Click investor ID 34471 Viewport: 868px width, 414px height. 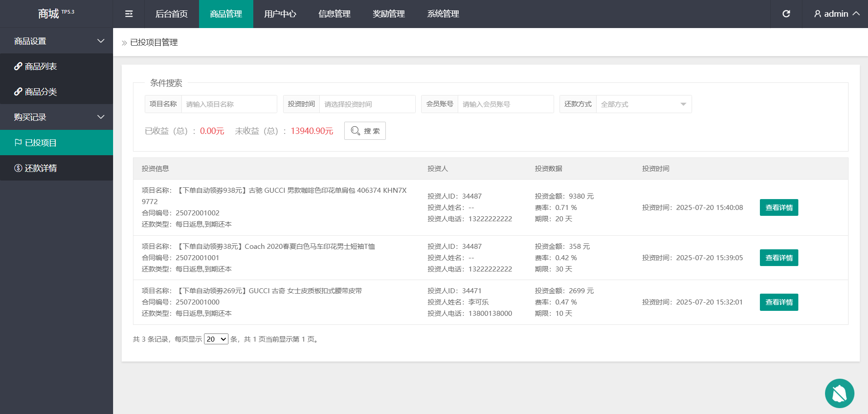[472, 291]
